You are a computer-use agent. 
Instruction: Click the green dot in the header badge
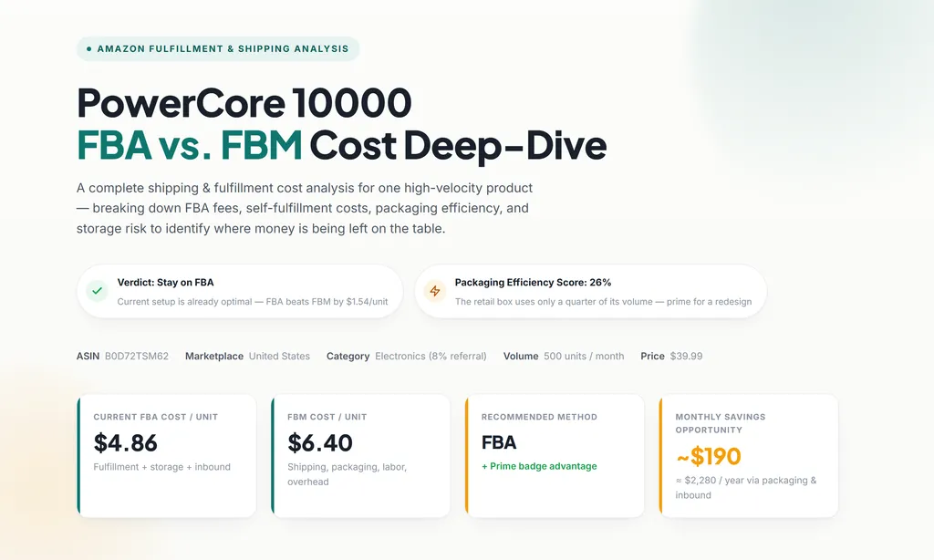(88, 49)
